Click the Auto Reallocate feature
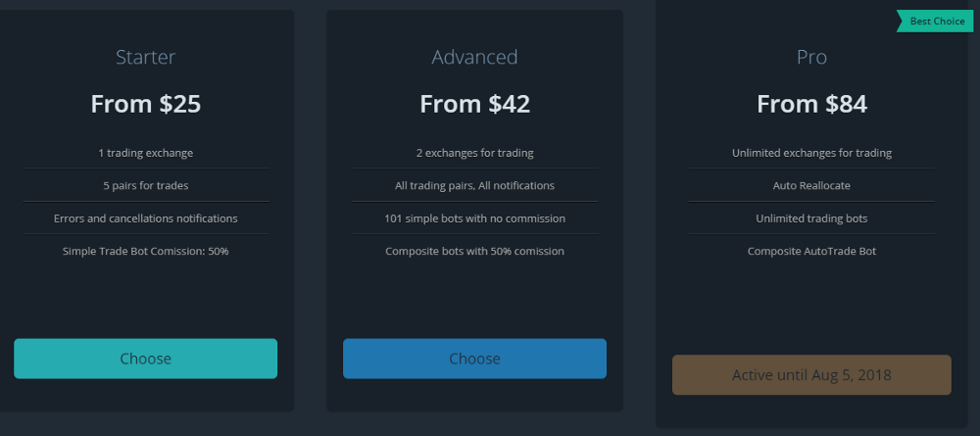The height and width of the screenshot is (436, 980). 811,185
